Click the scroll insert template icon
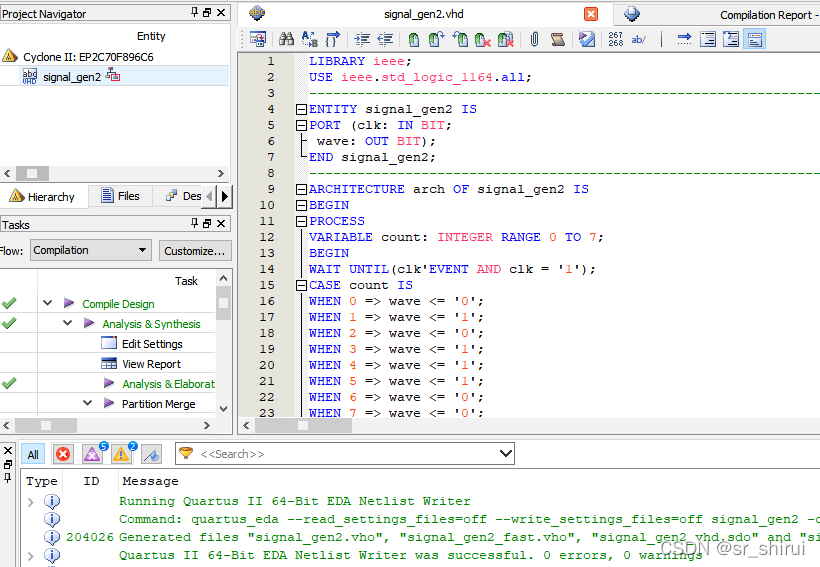This screenshot has width=820, height=567. (557, 39)
